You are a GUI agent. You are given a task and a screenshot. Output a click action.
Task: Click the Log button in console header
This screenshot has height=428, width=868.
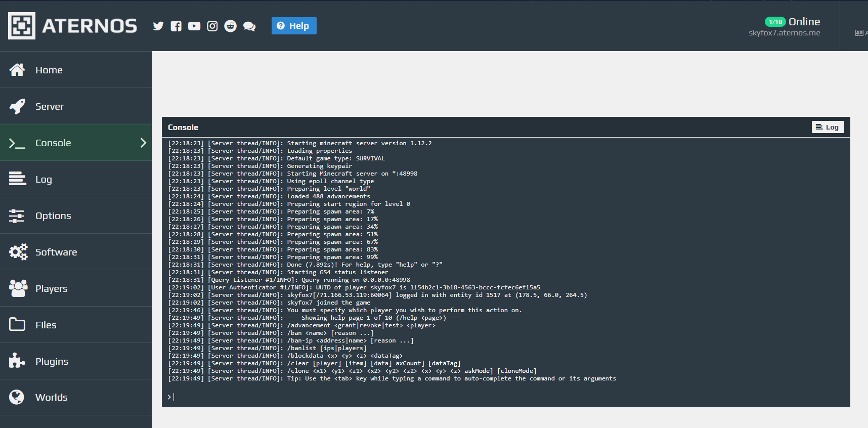[x=828, y=127]
